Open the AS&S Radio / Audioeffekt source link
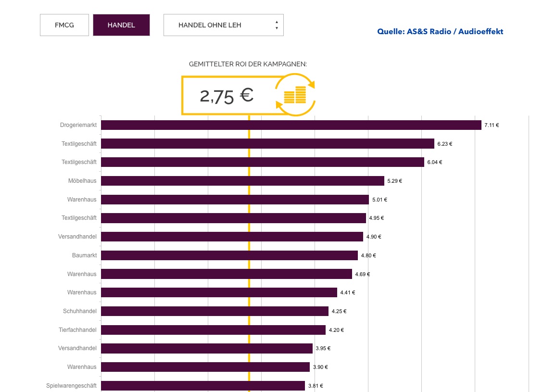This screenshot has width=556, height=392. click(440, 32)
